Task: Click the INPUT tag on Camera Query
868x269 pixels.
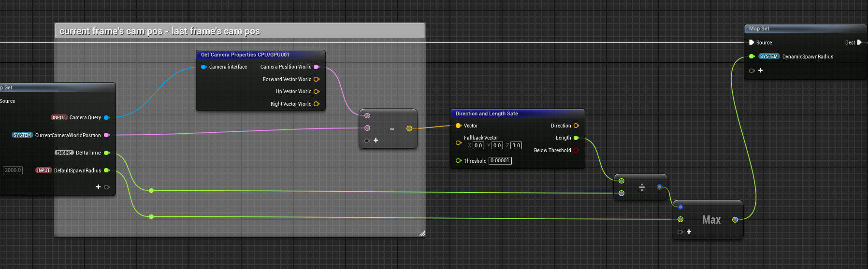Action: [59, 117]
